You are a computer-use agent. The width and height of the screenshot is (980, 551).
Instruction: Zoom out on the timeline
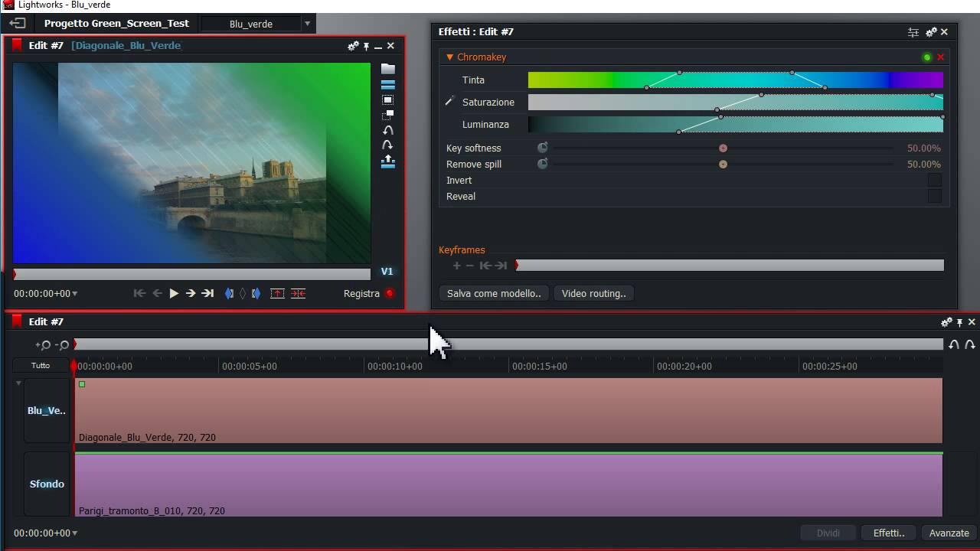(x=62, y=345)
